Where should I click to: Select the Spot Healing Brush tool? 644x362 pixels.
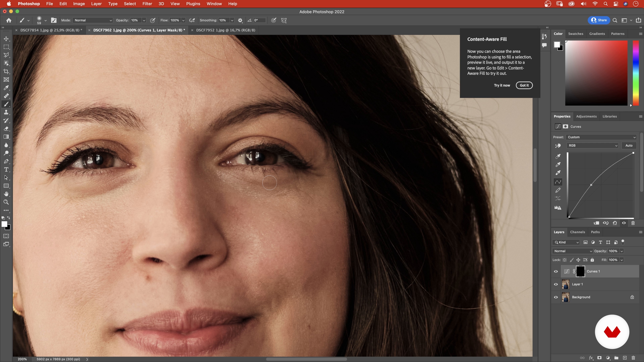6,96
